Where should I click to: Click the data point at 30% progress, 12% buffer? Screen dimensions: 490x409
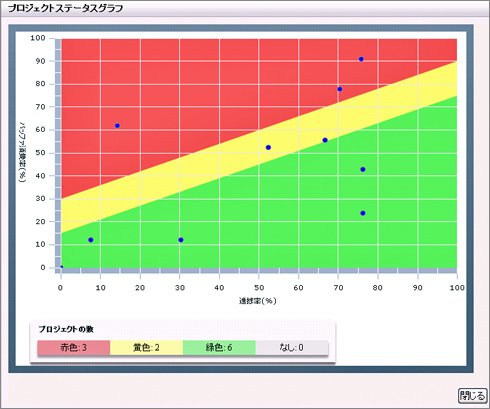[x=181, y=240]
